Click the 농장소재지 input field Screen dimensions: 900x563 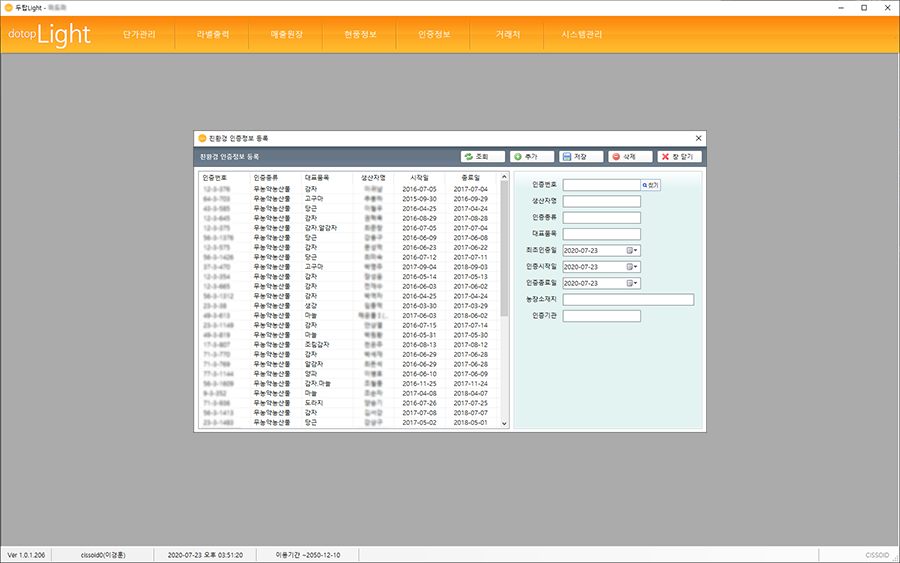pyautogui.click(x=628, y=299)
